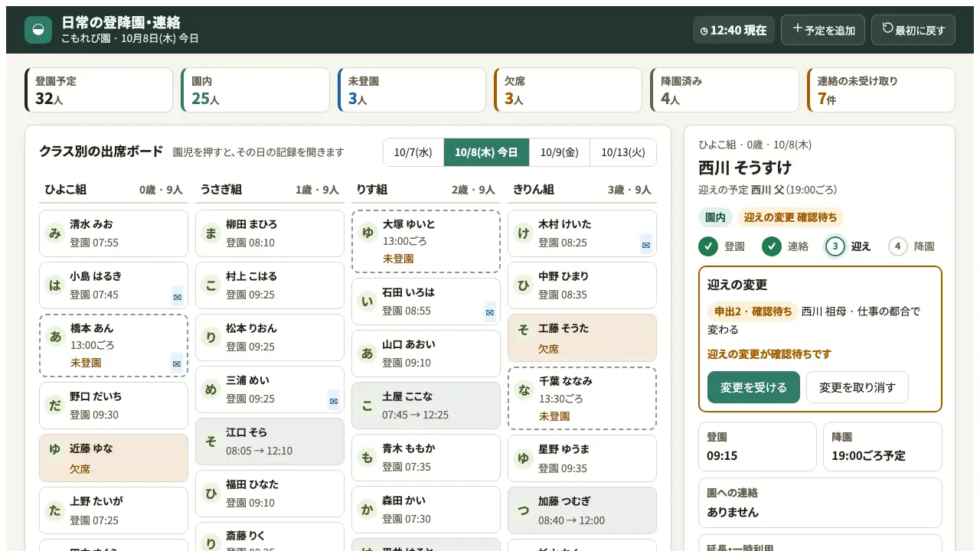Open 松本 りおん's attendance card
Screen dimensions: 980x551
(269, 337)
